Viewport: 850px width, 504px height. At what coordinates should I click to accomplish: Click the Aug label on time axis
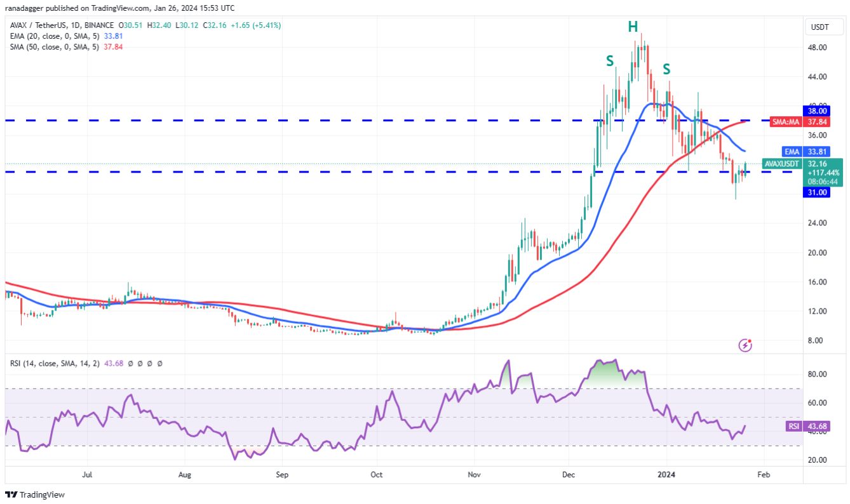pos(185,474)
